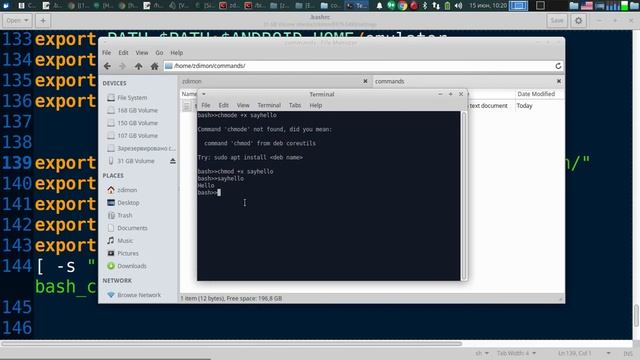Viewport: 640px width, 360px height.
Task: Open Terminal window menu arrow
Action: 203,94
